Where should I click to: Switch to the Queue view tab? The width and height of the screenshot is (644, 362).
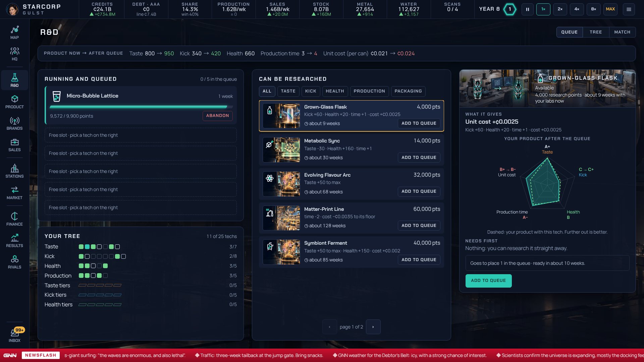tap(570, 32)
